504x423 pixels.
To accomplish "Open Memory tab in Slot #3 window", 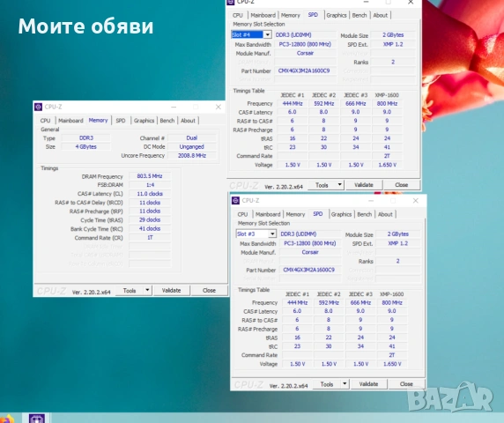I will pos(295,214).
